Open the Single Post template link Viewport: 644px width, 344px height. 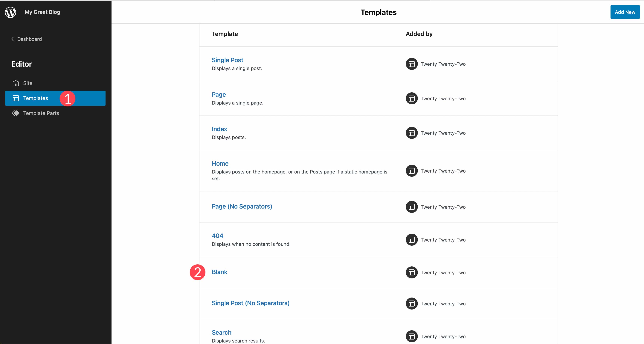227,60
